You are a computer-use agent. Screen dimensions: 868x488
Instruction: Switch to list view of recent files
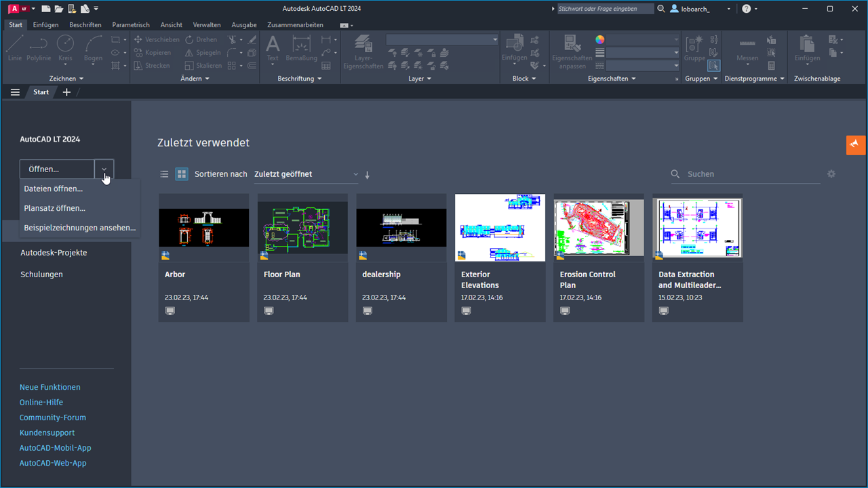coord(164,174)
